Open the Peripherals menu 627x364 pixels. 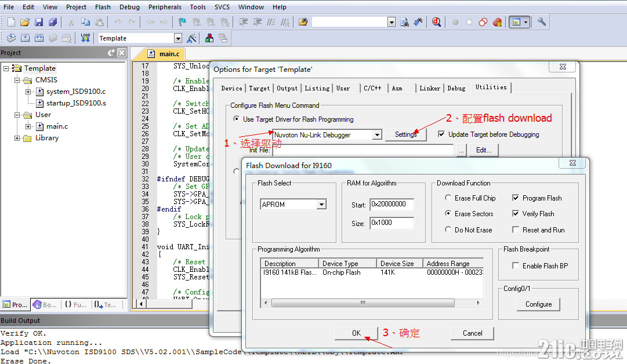[x=165, y=7]
